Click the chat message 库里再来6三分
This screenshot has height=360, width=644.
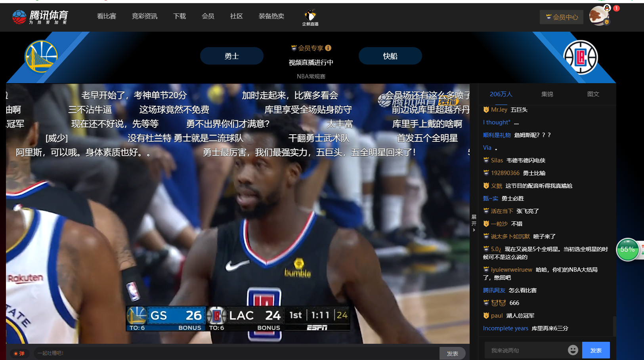[550, 328]
